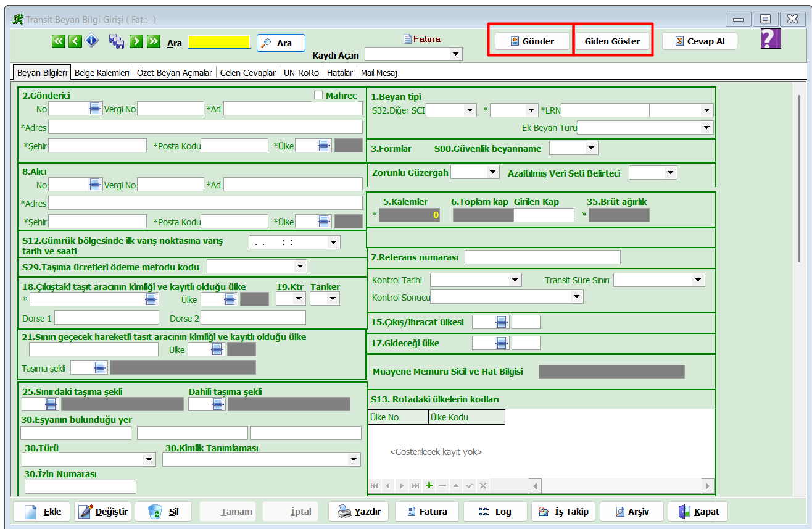Open S29 Taşıma ücretleri ödeme metodu dropdown
Viewport: 812px width, 529px height.
click(300, 267)
